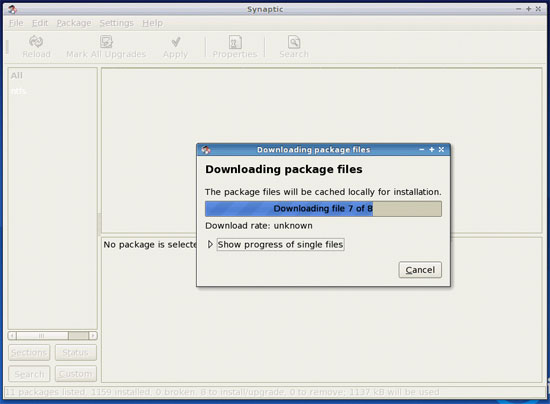Open the Properties toolbar icon
Viewport: 550px width, 404px height.
tap(235, 42)
